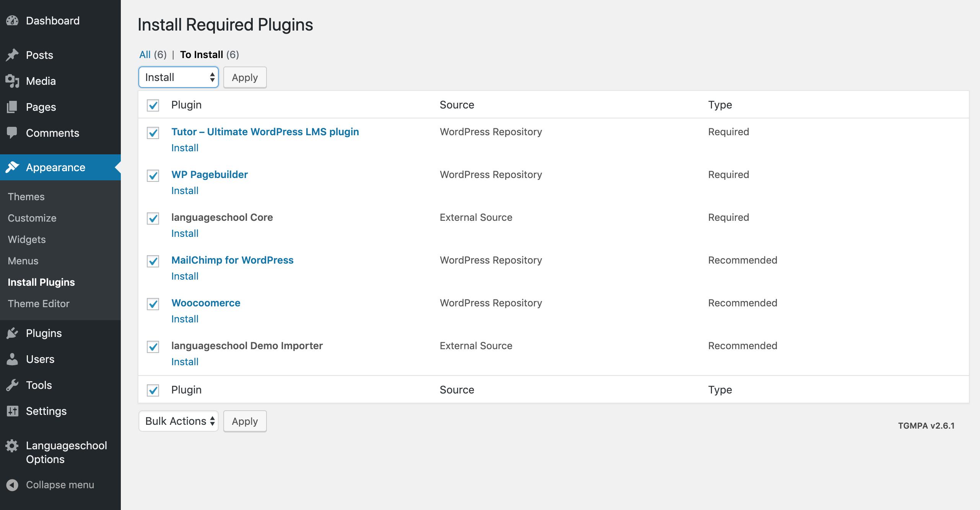980x510 pixels.
Task: Click the TGMPA v2.6.1 version text
Action: [926, 426]
